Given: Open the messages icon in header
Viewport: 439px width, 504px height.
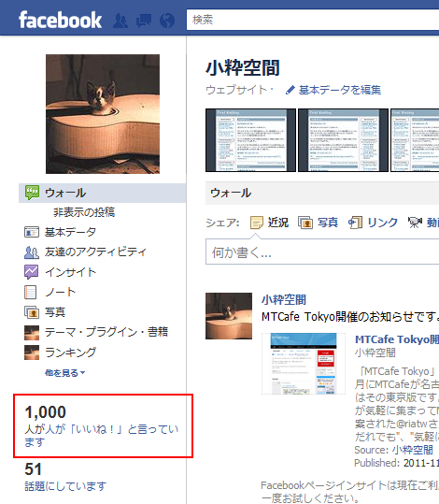Looking at the screenshot, I should (x=144, y=21).
